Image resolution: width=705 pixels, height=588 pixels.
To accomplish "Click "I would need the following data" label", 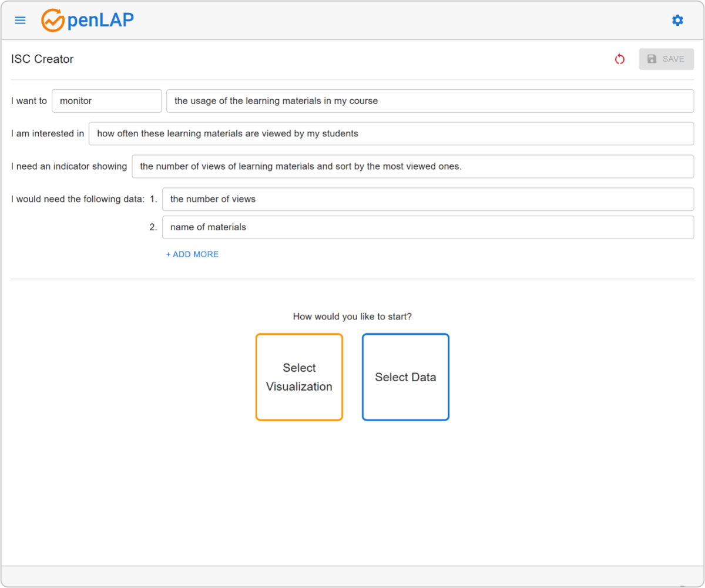I will tap(78, 199).
